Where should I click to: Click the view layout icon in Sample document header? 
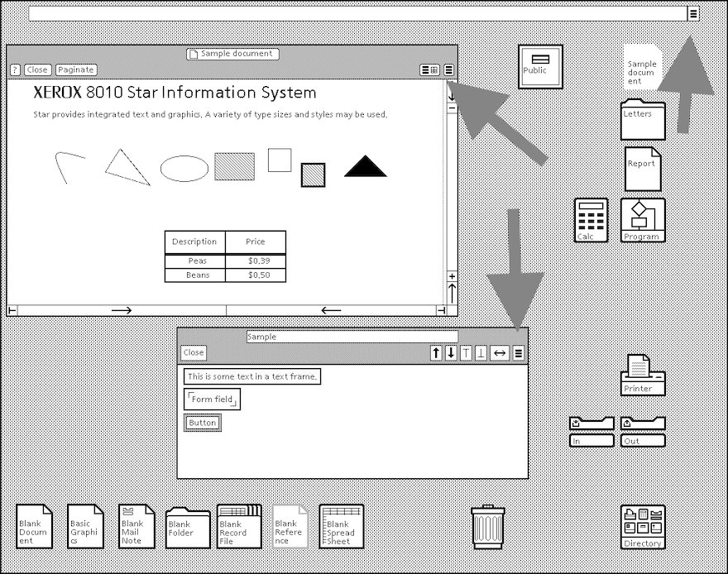[x=430, y=69]
